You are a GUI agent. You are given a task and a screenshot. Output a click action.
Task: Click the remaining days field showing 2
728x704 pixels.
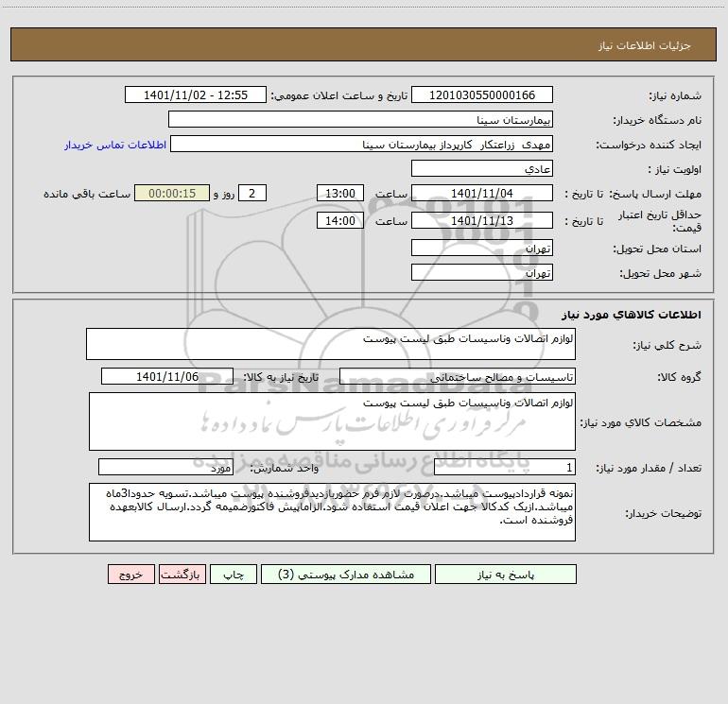(x=252, y=193)
